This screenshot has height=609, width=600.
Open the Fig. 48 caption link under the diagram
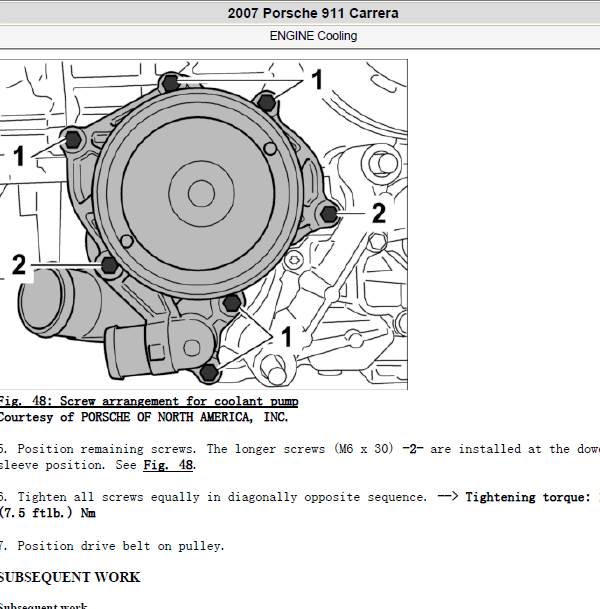(149, 401)
